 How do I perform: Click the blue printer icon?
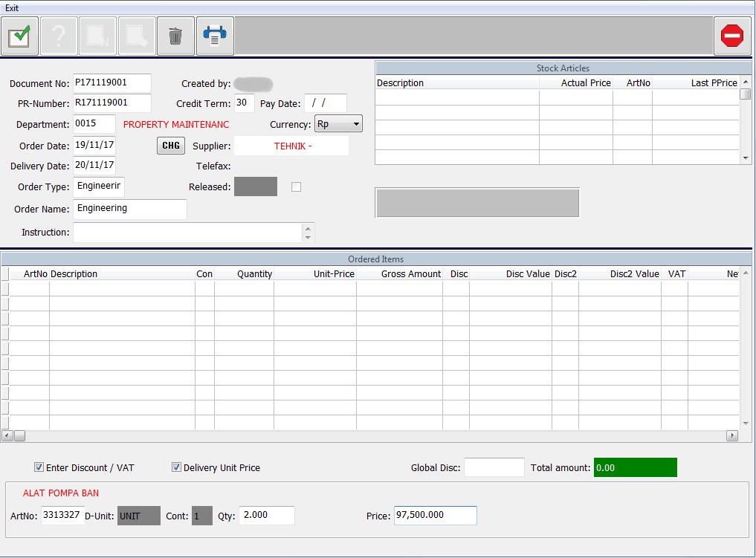point(215,36)
